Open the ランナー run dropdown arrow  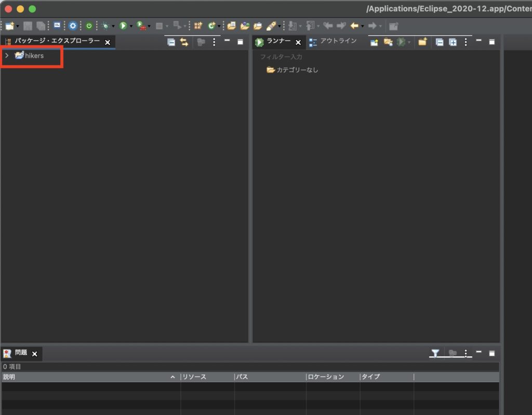click(x=409, y=43)
